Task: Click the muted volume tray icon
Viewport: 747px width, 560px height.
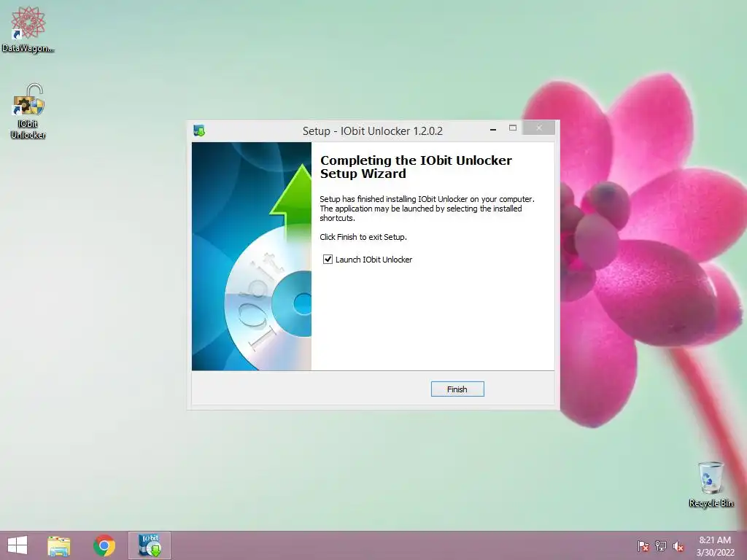Action: 678,546
